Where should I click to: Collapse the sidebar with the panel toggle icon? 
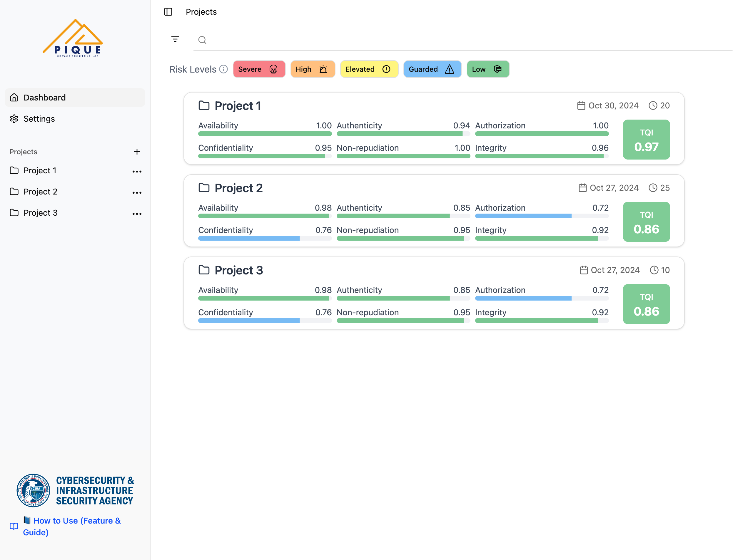click(x=168, y=11)
